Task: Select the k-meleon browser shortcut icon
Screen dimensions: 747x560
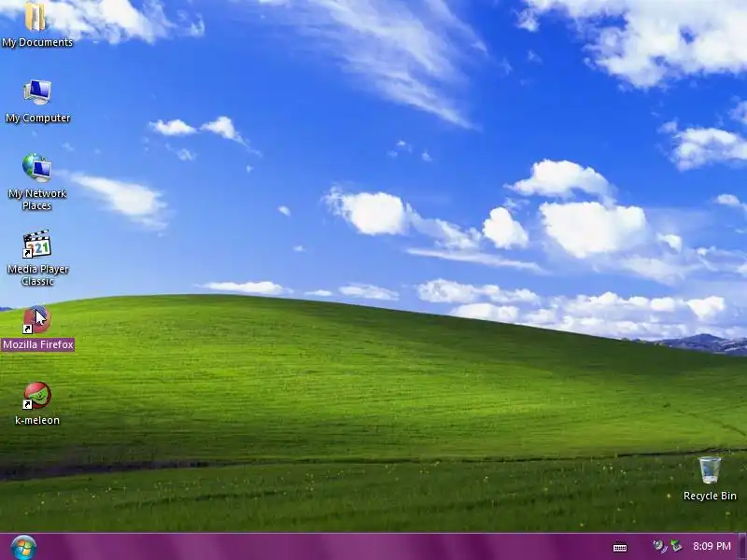Action: pos(37,396)
